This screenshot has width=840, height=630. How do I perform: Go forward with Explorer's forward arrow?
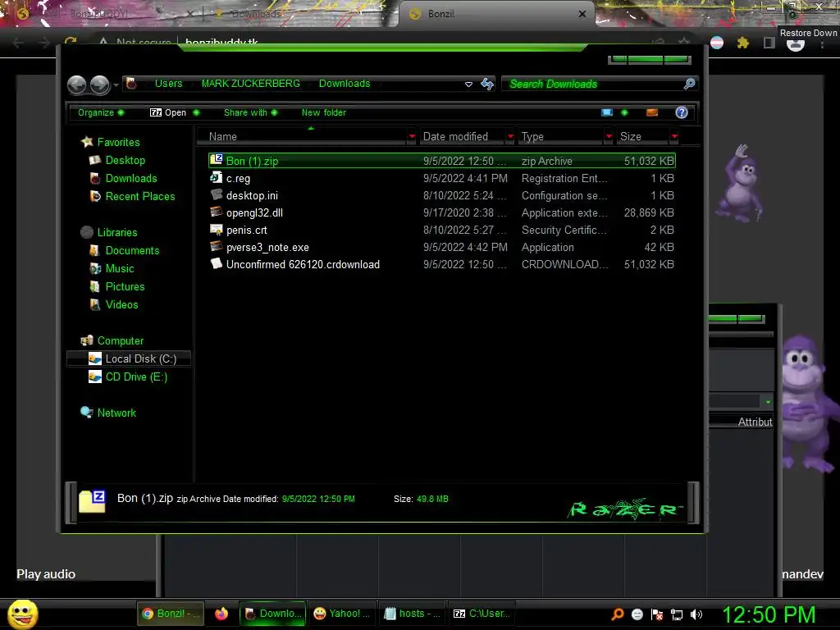(x=99, y=84)
